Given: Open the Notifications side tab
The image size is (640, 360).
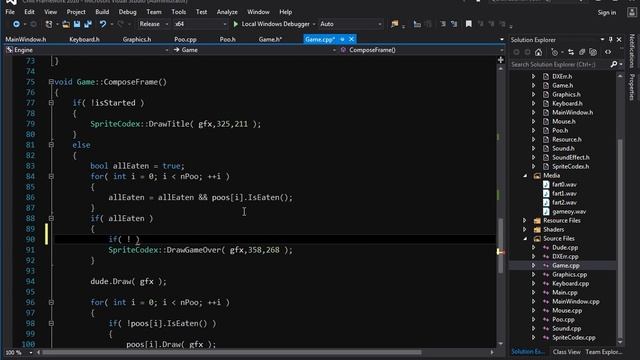Looking at the screenshot, I should click(632, 51).
